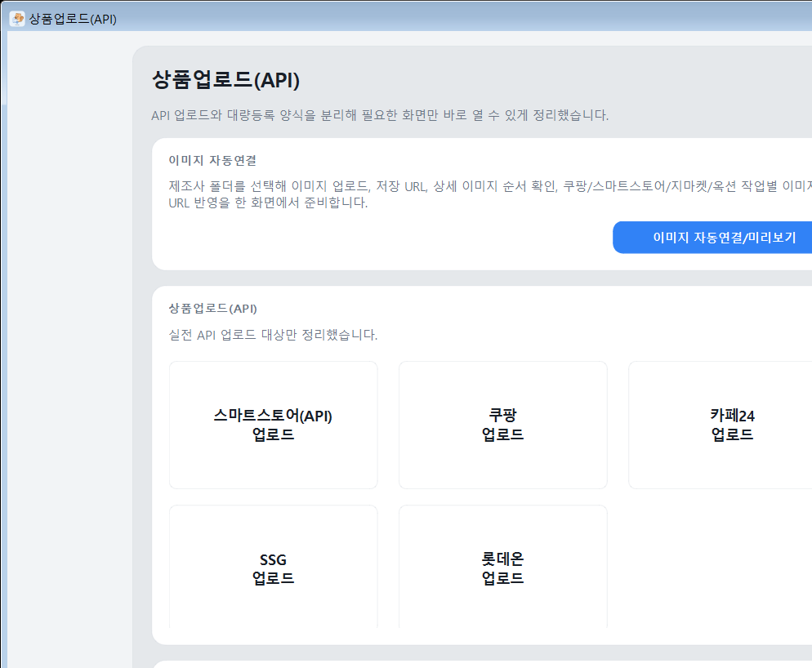
Task: Click the 상품업로드(API) page heading
Action: click(225, 80)
